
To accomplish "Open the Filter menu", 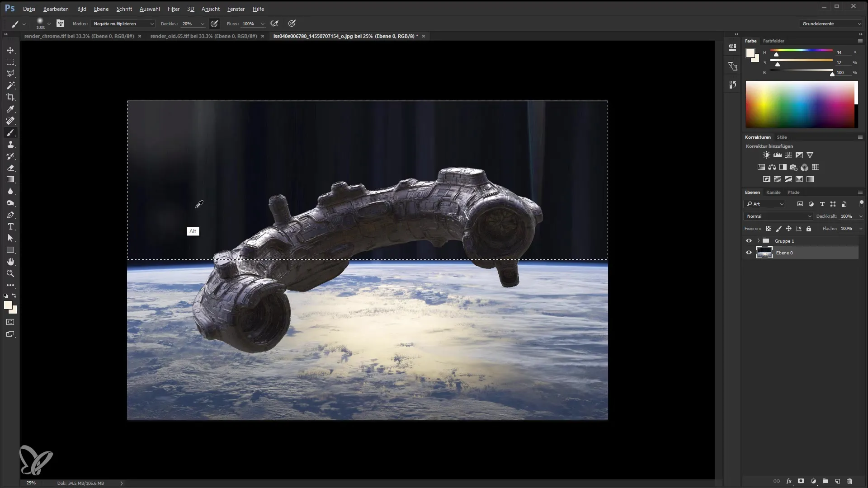I will (x=174, y=9).
